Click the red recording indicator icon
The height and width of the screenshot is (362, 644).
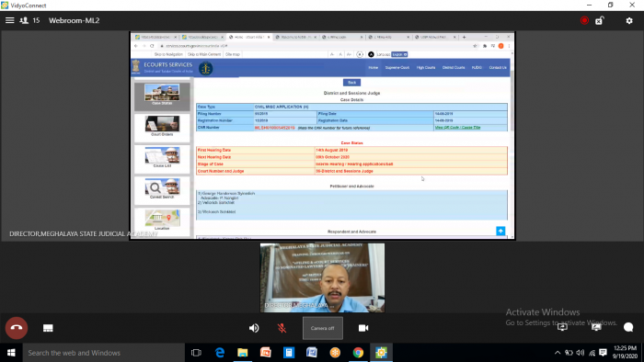(584, 20)
